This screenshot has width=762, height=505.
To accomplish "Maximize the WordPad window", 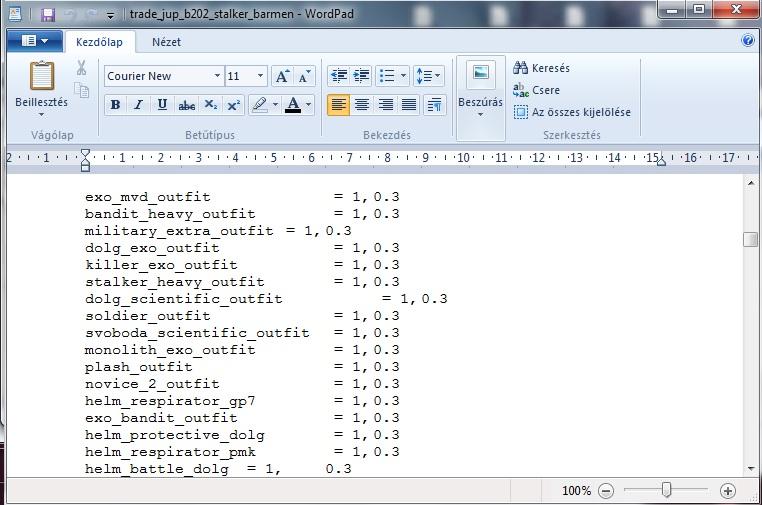I will pyautogui.click(x=699, y=10).
